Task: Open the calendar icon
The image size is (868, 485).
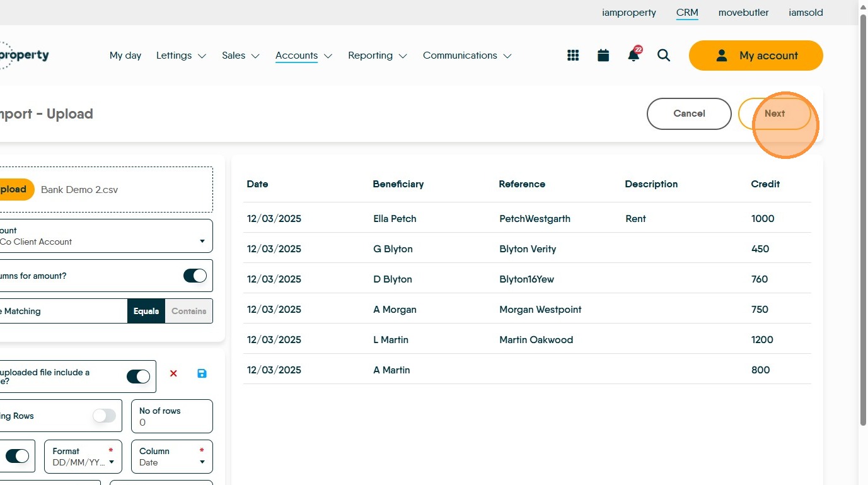Action: coord(603,56)
